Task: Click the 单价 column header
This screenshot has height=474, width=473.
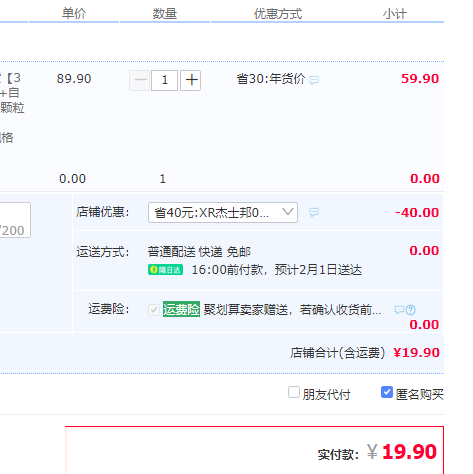Action: coord(74,14)
